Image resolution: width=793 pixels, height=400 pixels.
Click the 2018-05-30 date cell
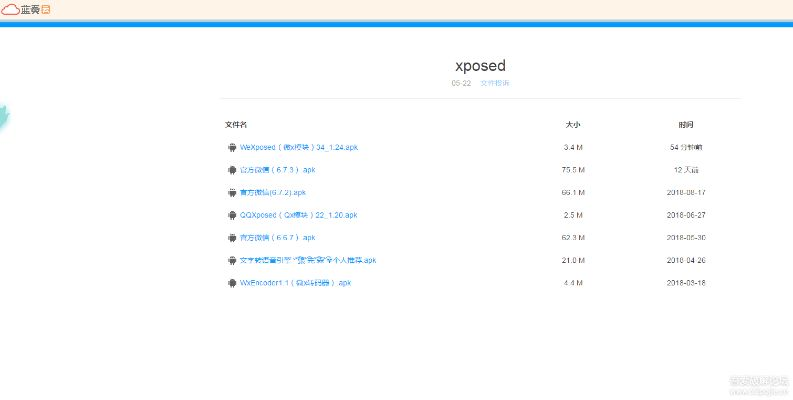click(x=686, y=238)
